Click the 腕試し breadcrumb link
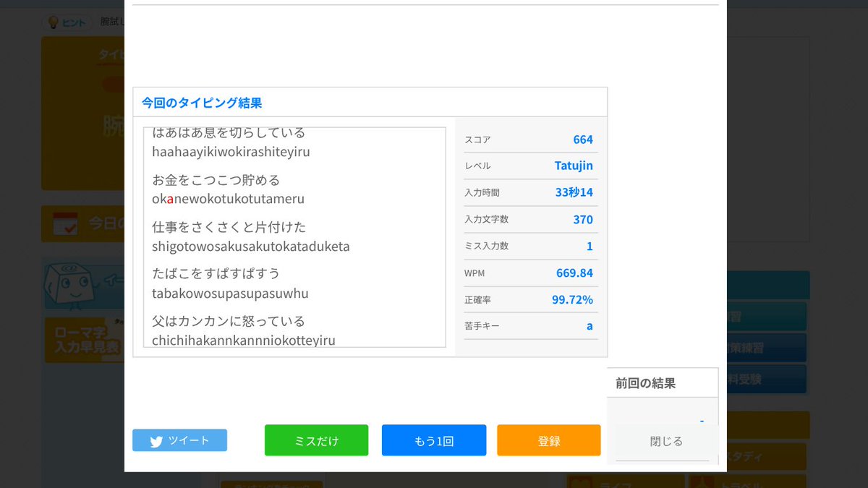Viewport: 868px width, 488px height. point(113,22)
